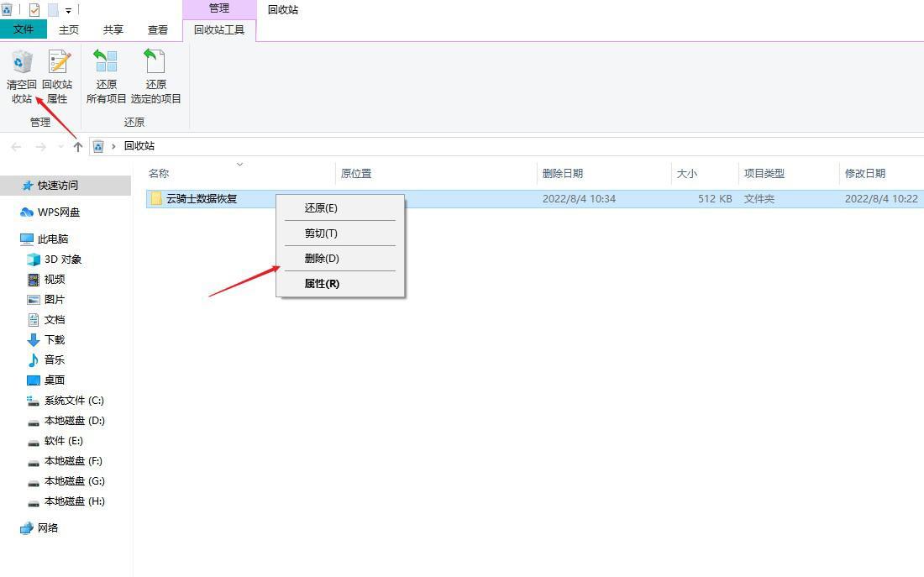Open drive 系统文件 (C:)
This screenshot has width=924, height=577.
click(74, 400)
